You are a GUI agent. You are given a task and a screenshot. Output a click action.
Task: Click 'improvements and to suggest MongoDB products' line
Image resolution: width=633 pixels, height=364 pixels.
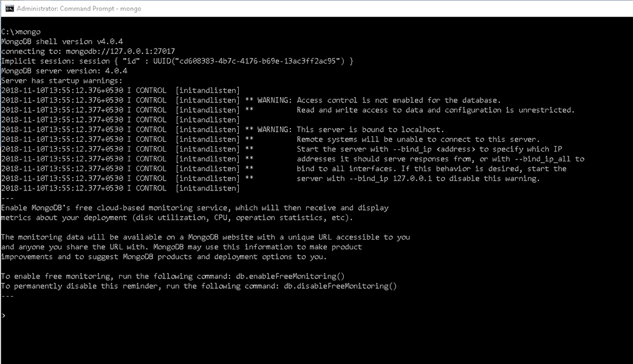[x=164, y=257]
